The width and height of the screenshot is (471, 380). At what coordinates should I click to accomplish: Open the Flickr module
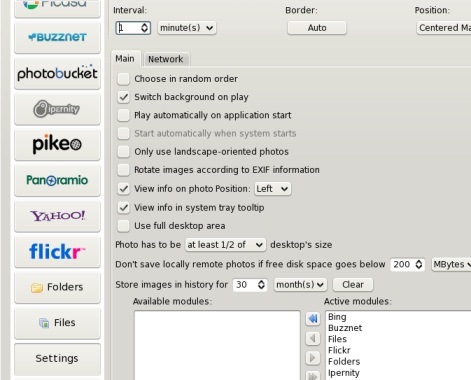tap(57, 252)
